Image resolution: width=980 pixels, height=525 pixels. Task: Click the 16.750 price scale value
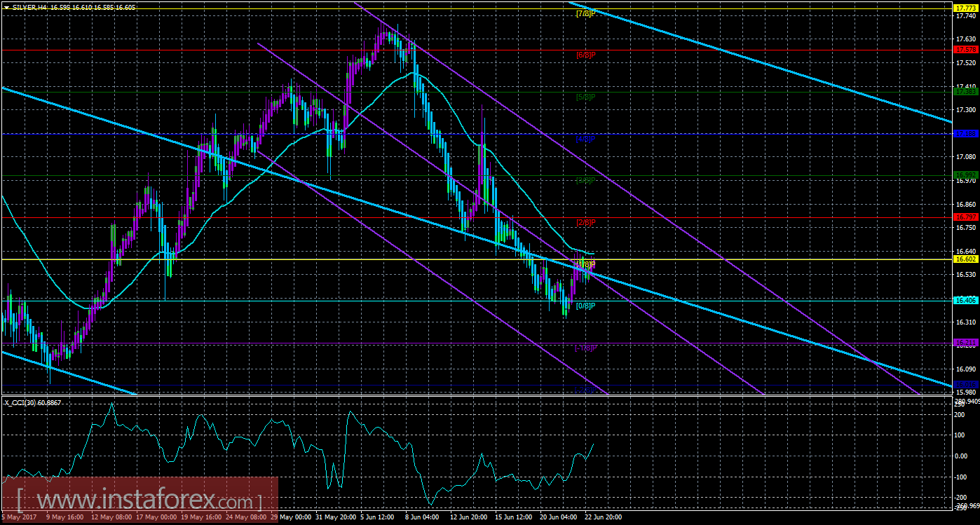966,228
